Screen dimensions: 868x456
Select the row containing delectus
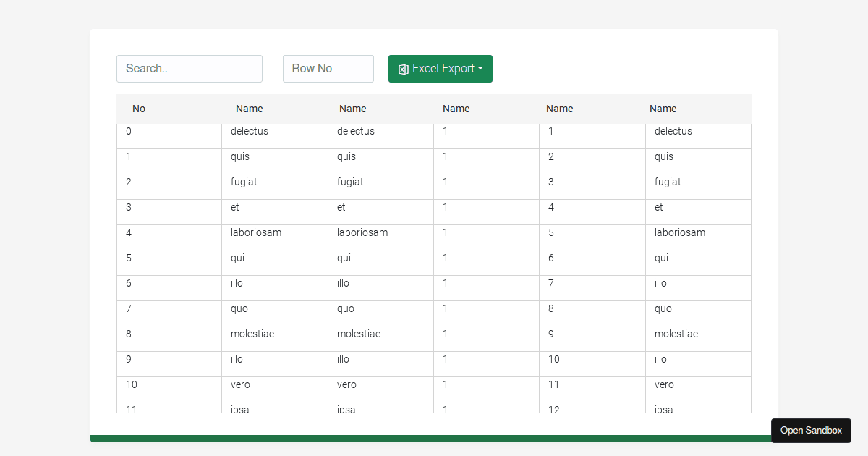coord(250,131)
